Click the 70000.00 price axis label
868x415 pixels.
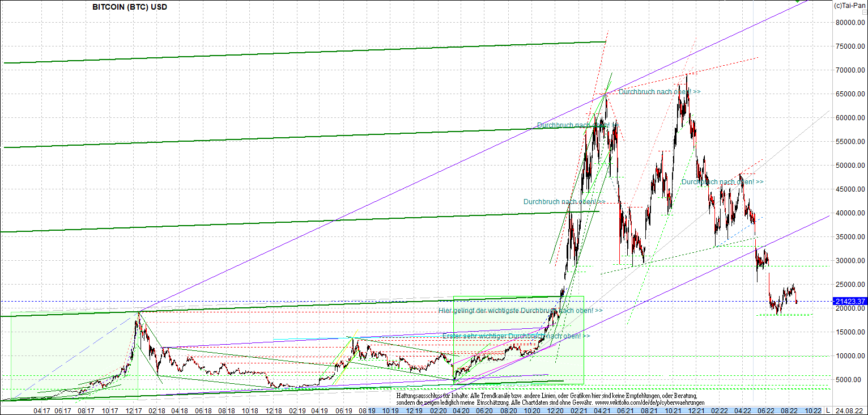(851, 70)
